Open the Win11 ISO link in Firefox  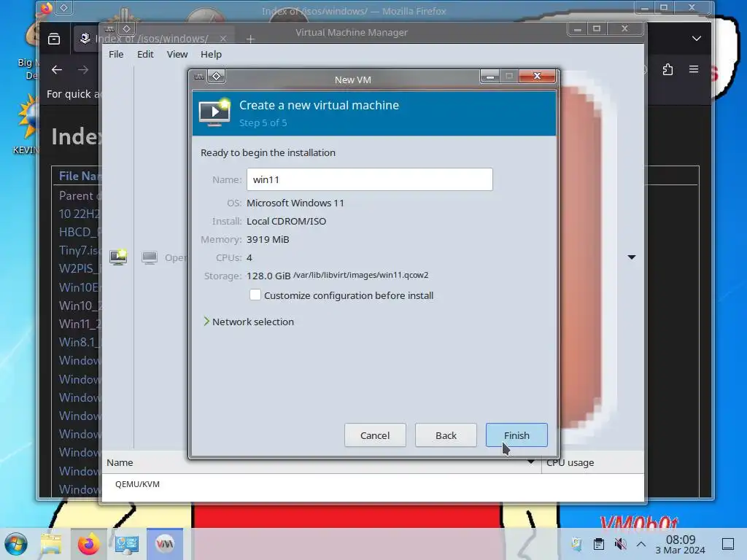point(80,324)
